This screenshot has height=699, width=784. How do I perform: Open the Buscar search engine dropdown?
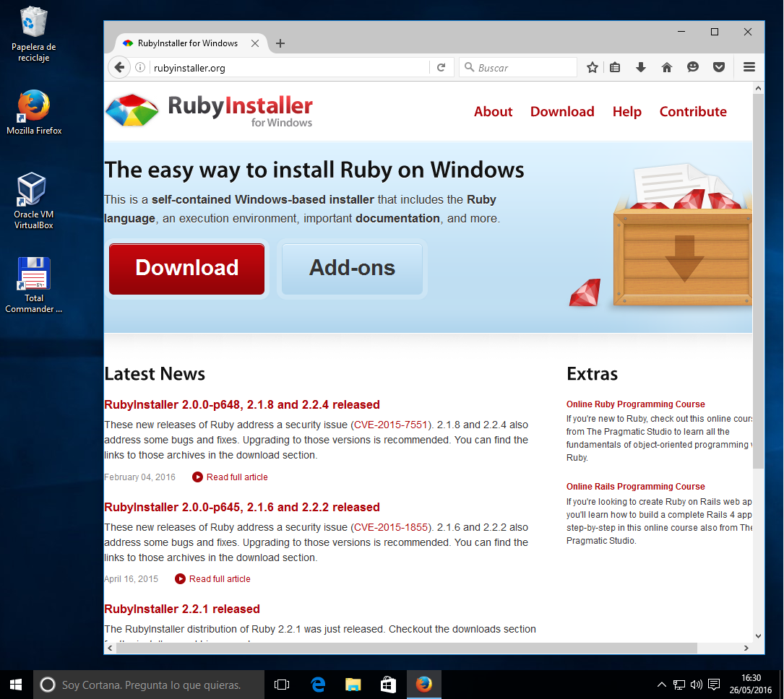(470, 66)
